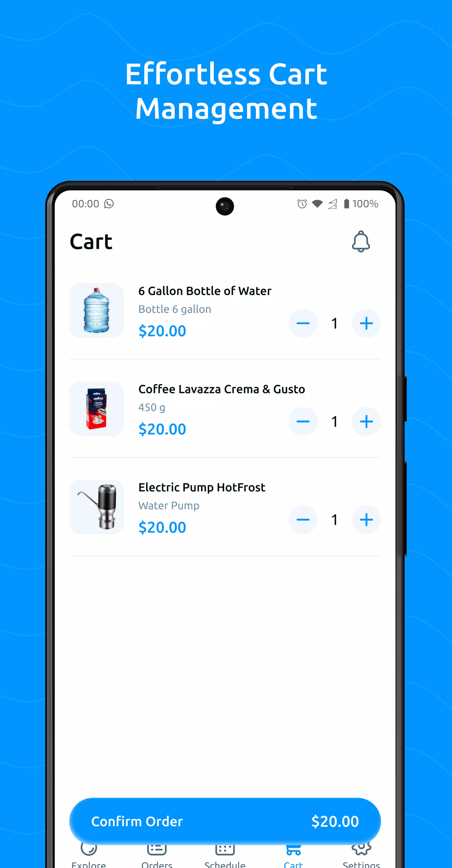Decrease Coffee Lavazza quantity
Viewport: 452px width, 868px height.
[303, 421]
